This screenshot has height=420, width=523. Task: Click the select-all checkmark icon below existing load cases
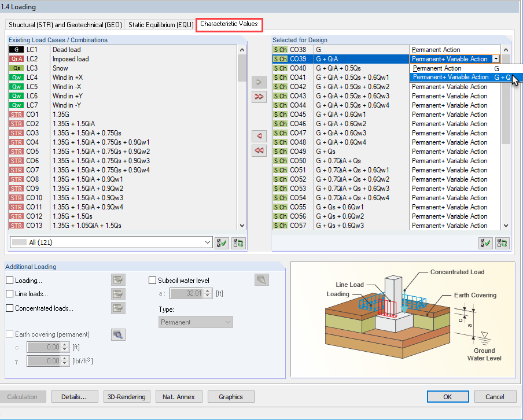click(x=222, y=243)
